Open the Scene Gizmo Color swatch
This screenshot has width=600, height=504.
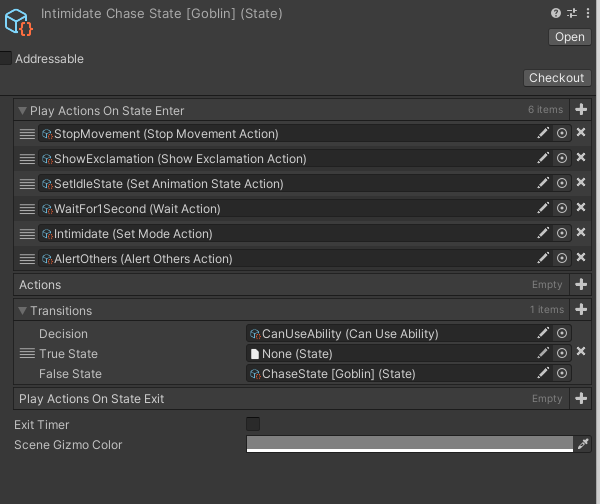(409, 444)
